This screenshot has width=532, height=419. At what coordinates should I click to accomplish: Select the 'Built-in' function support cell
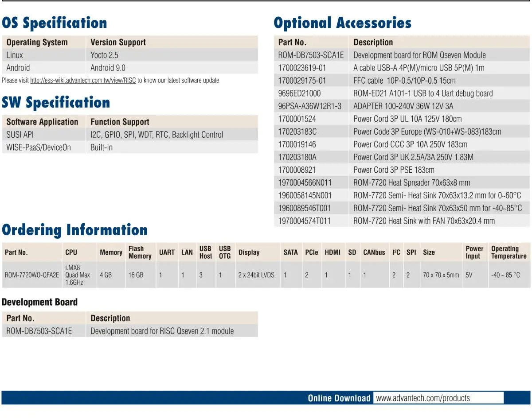point(102,147)
